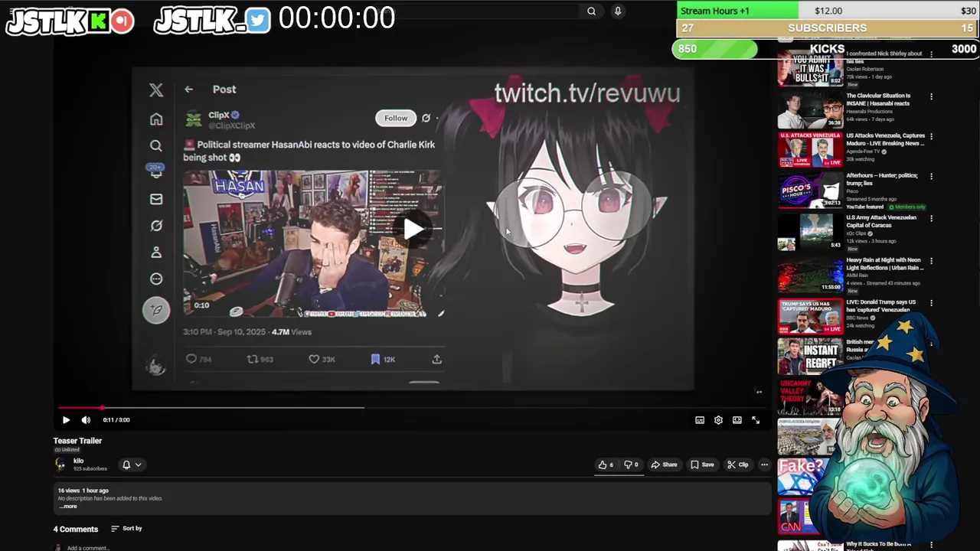Open the kilo channel name link
This screenshot has width=980, height=551.
click(78, 461)
